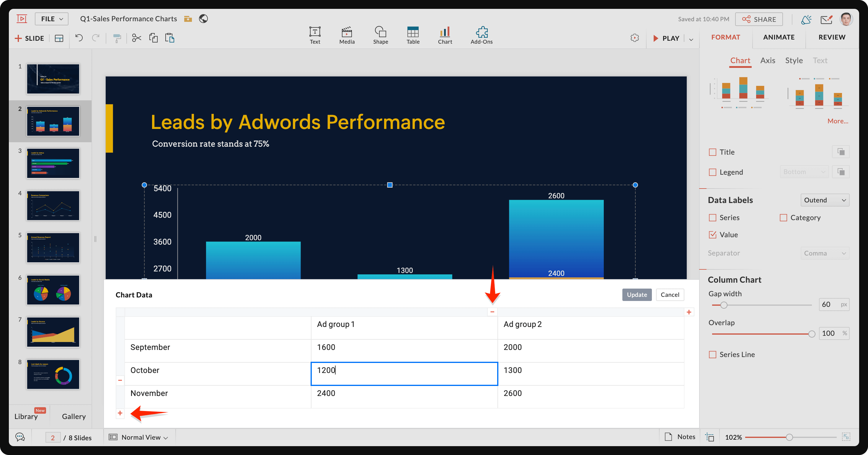Select slide 6 pie chart thumbnail
The width and height of the screenshot is (868, 455).
[53, 290]
